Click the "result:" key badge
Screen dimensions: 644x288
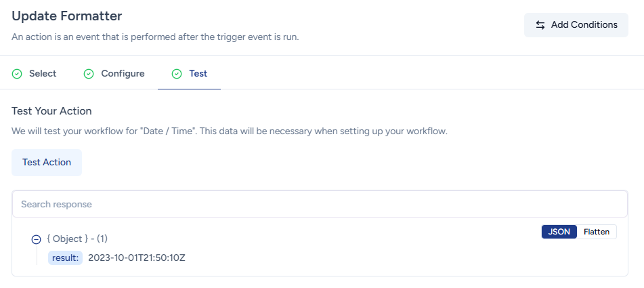coord(65,258)
